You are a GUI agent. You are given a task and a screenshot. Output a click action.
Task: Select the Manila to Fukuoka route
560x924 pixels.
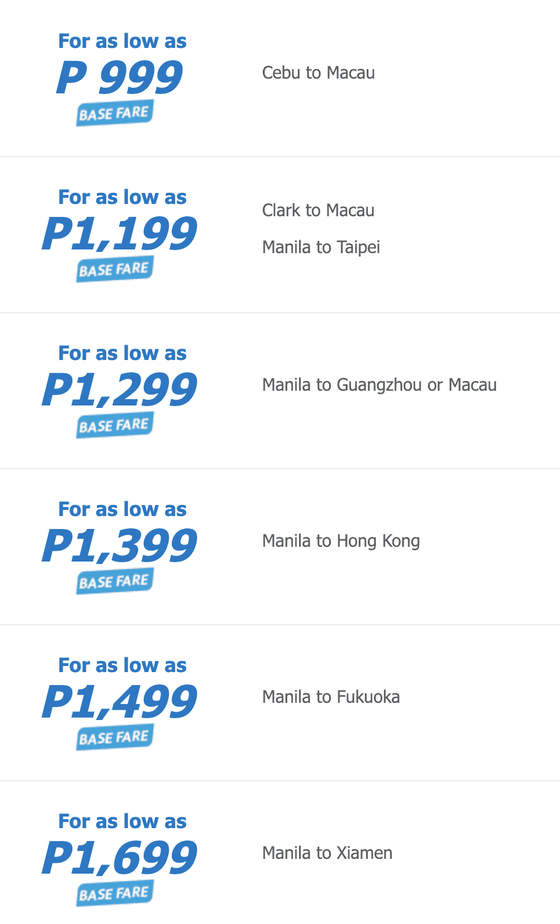point(330,697)
